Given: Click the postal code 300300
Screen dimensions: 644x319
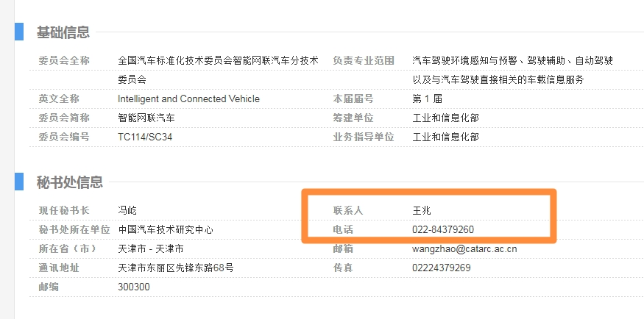Looking at the screenshot, I should tap(134, 287).
